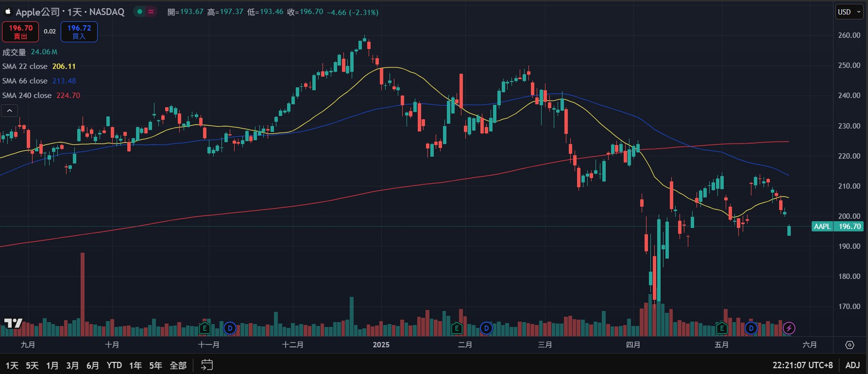Open the earnings marker near 五月
The width and height of the screenshot is (868, 374).
722,328
